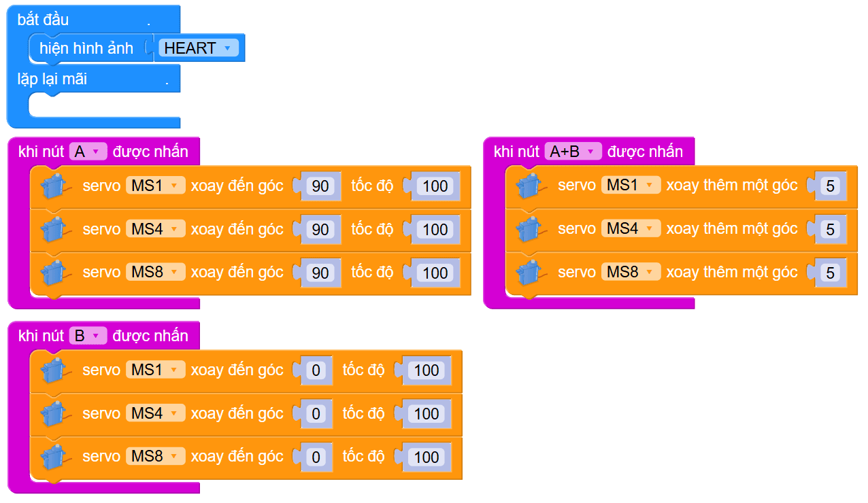Expand the A+B button selector dropdown

point(573,152)
